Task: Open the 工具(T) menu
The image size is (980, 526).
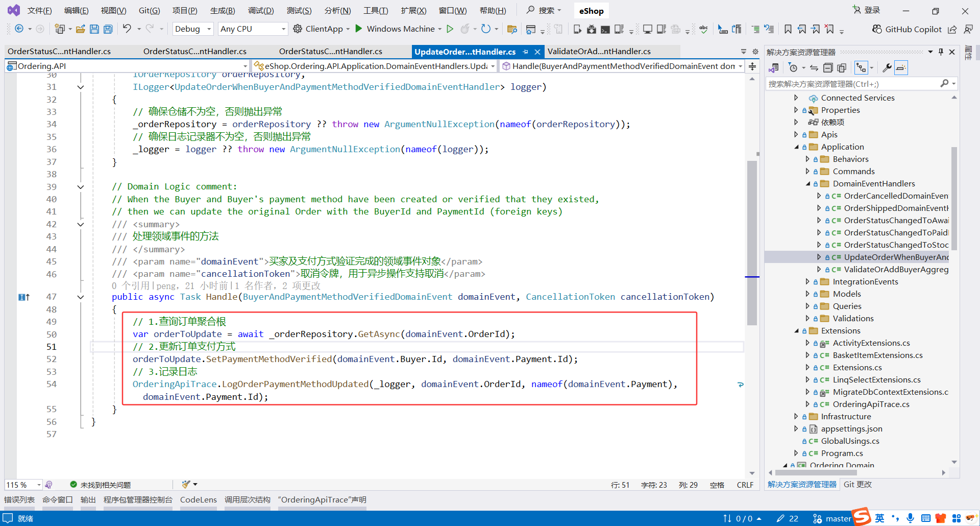Action: click(376, 11)
